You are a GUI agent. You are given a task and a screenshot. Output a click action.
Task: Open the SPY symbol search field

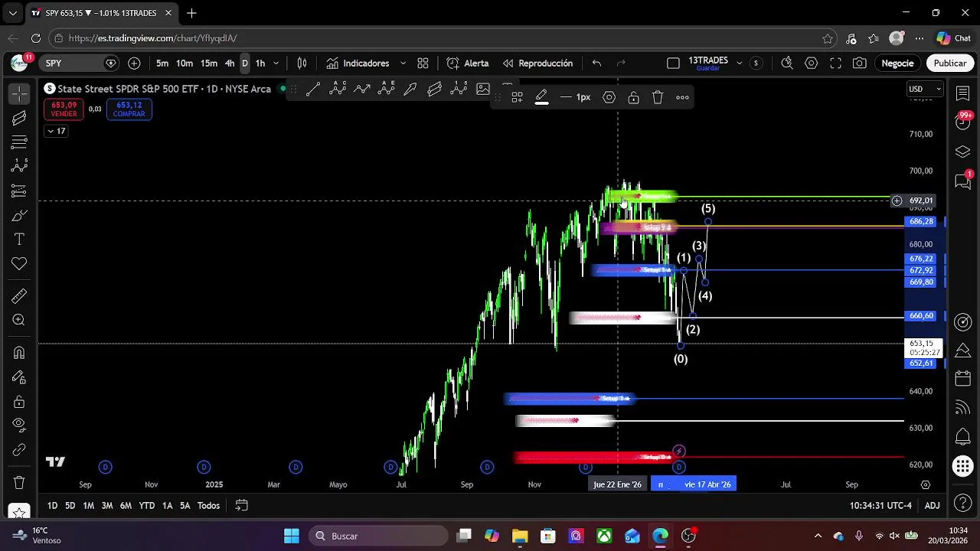[79, 64]
